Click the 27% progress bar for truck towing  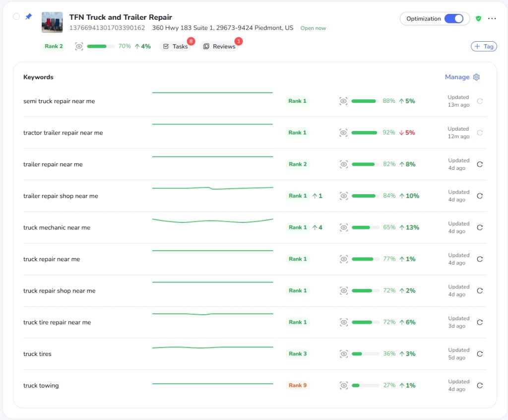[366, 385]
